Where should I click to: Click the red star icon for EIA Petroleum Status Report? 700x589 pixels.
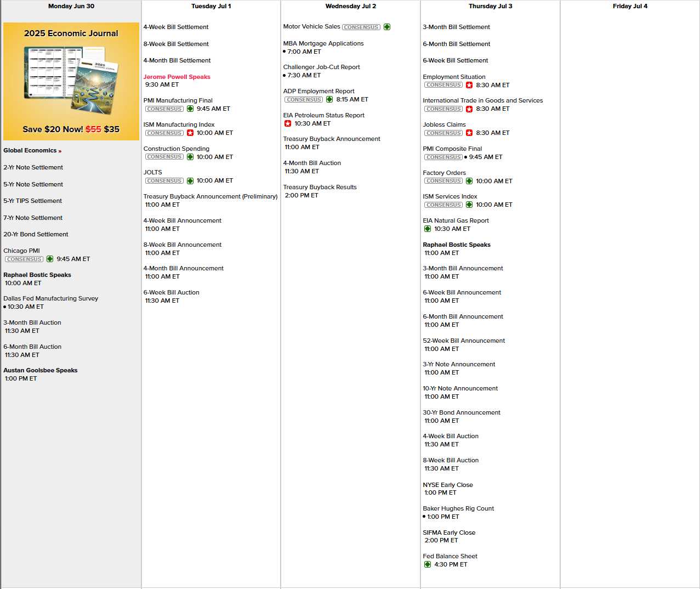(x=288, y=123)
